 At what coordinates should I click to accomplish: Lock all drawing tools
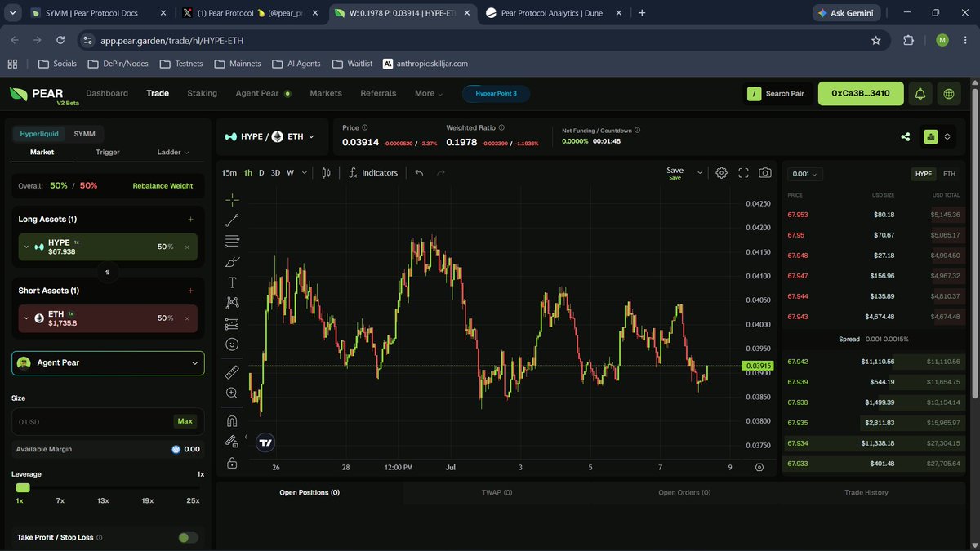[232, 463]
